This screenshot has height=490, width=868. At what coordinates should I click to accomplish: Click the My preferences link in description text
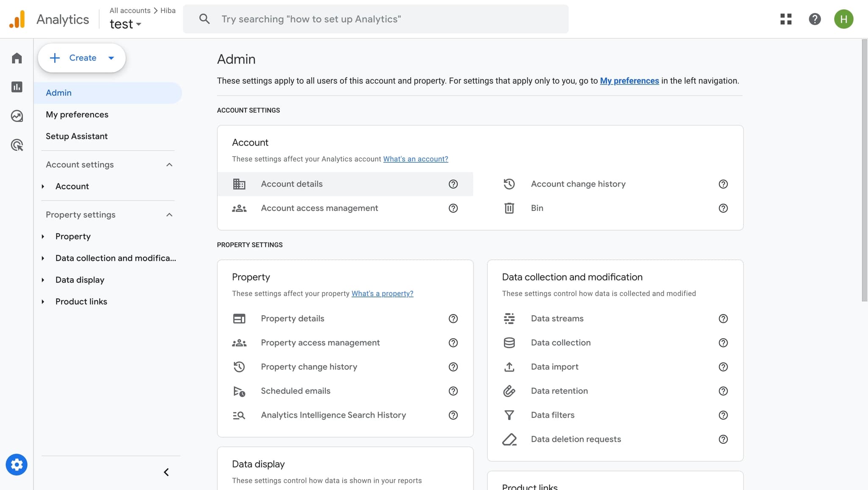tap(629, 81)
